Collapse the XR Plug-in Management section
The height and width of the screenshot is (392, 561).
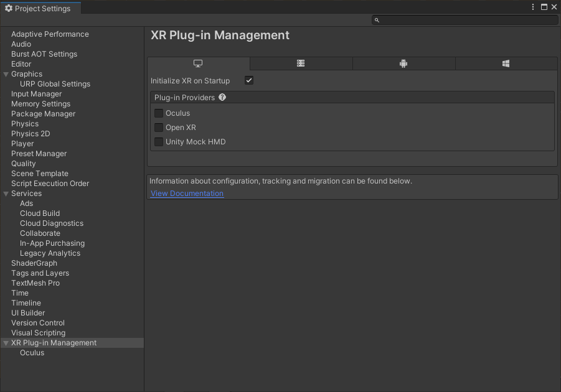coord(6,343)
